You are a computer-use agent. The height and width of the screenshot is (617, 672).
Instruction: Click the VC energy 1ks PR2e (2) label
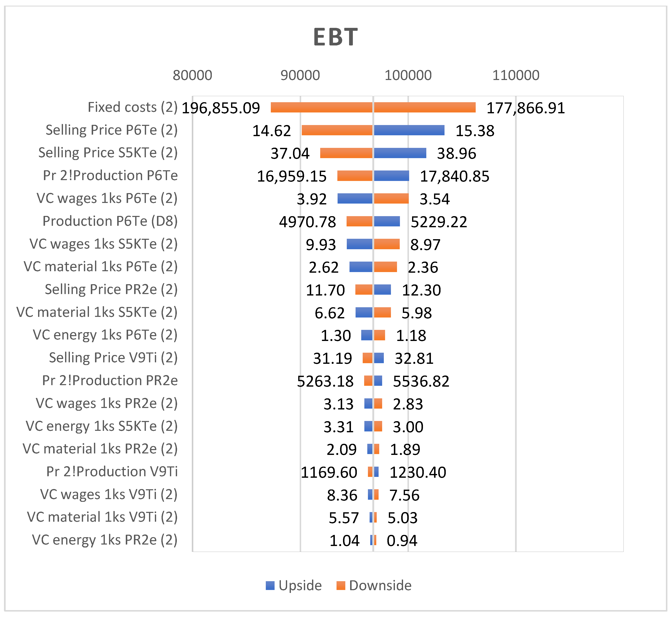[x=105, y=540]
